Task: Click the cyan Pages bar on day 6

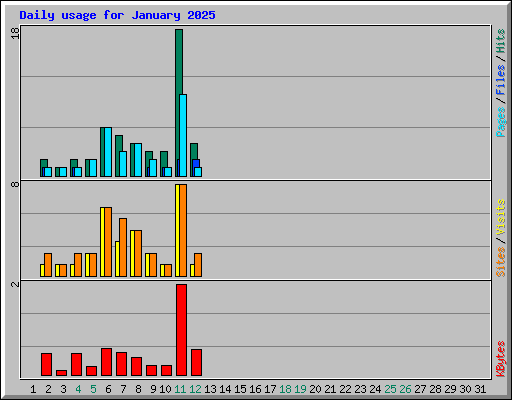Action: point(108,152)
